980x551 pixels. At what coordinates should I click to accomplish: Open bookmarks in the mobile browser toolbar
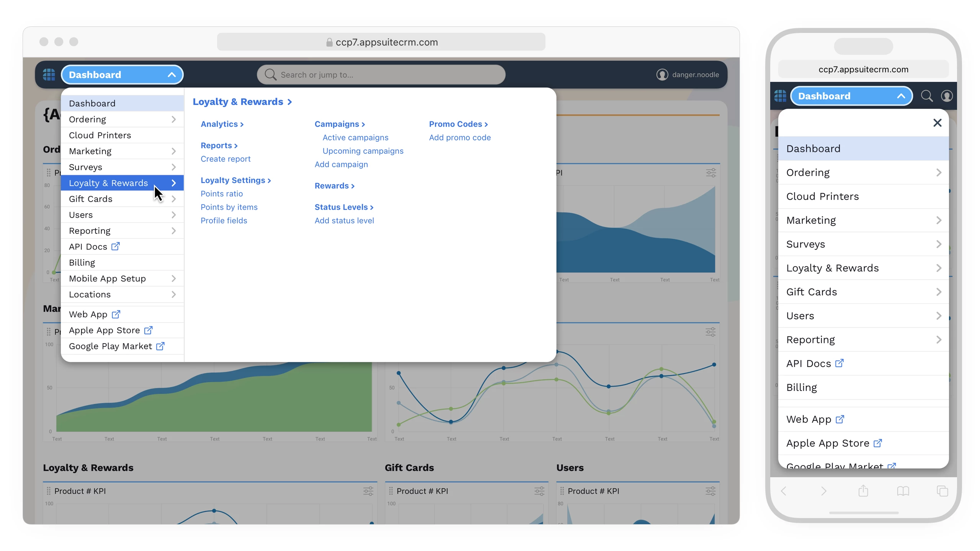903,491
